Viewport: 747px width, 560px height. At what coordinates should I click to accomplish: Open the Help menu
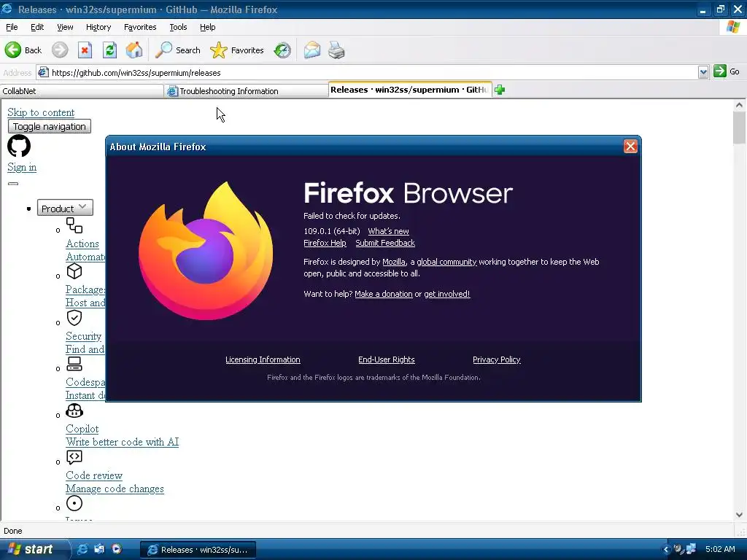[207, 27]
